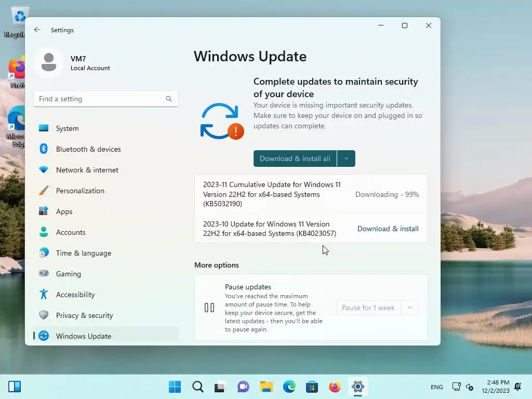Open the clock showing 2:48 PM

click(x=496, y=387)
